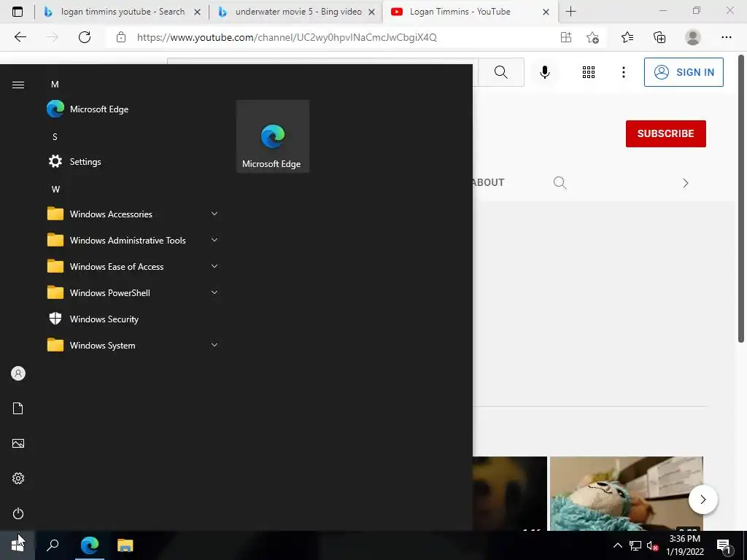Subscribe to the Logan Timmins channel

coord(665,134)
